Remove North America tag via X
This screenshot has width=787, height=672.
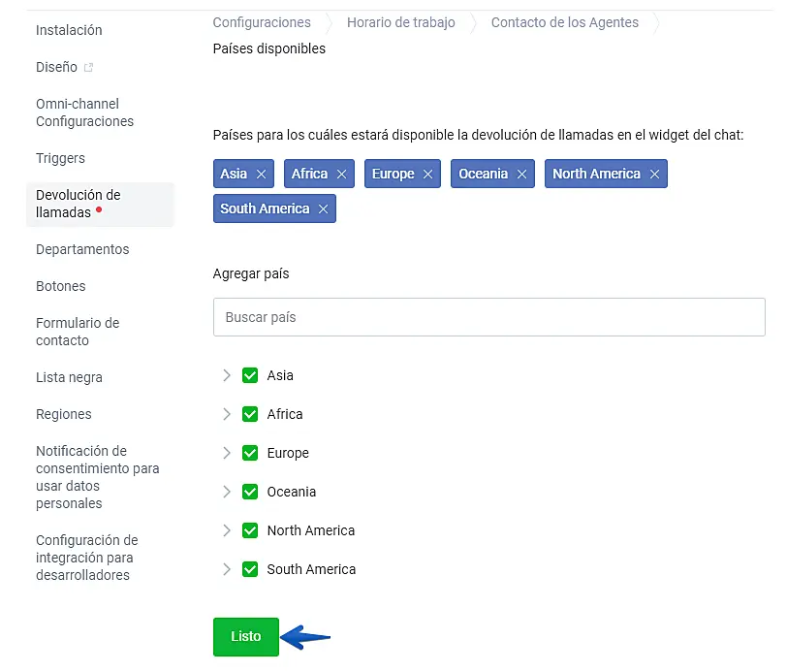coord(654,175)
